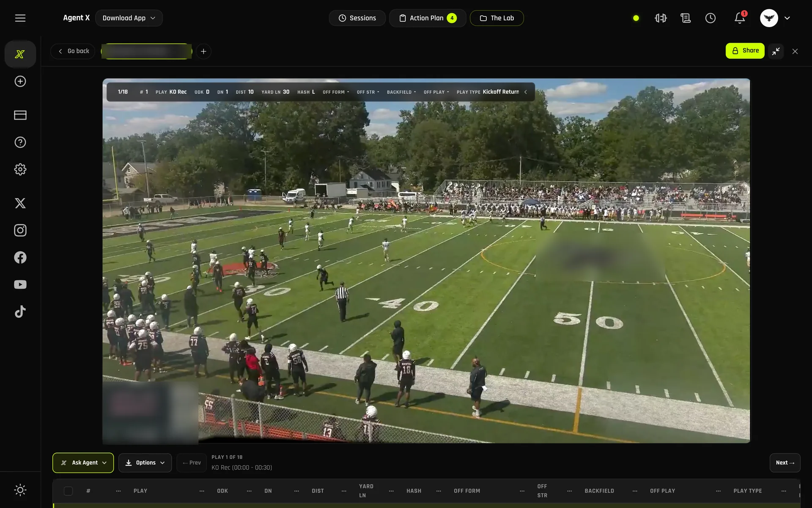Click the scroll/notes icon in top bar
The height and width of the screenshot is (508, 812).
pos(686,18)
